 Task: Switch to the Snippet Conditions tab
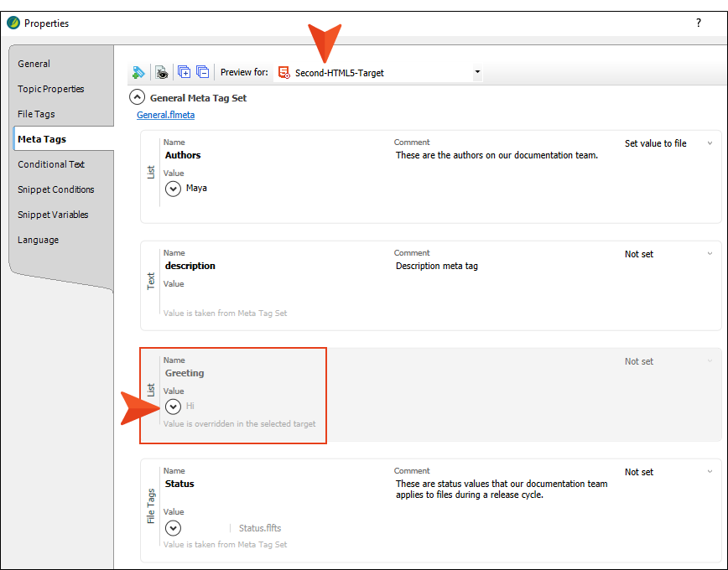coord(55,189)
